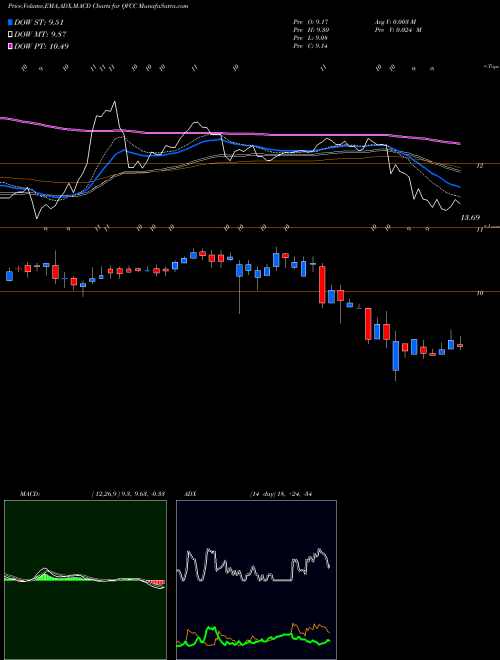Screen dimensions: 500x660
Task: Click the bright green ADX line peak
Action: pyautogui.click(x=211, y=630)
